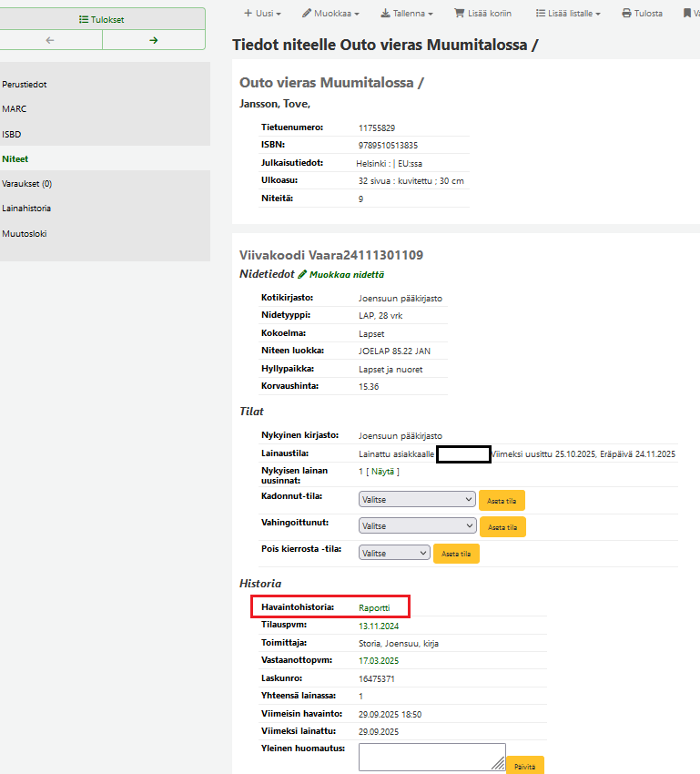Click the Näytä renewals link
This screenshot has height=774, width=700.
pos(383,471)
